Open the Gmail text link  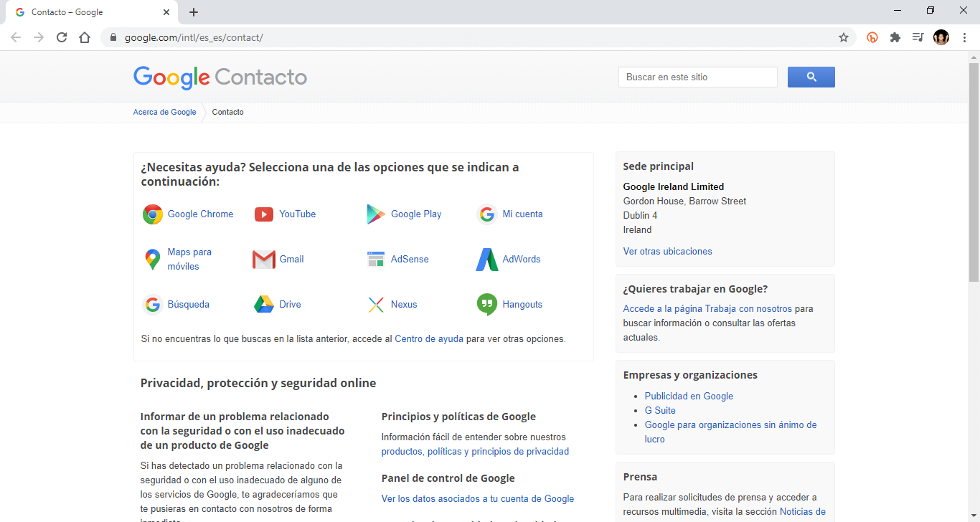[291, 260]
